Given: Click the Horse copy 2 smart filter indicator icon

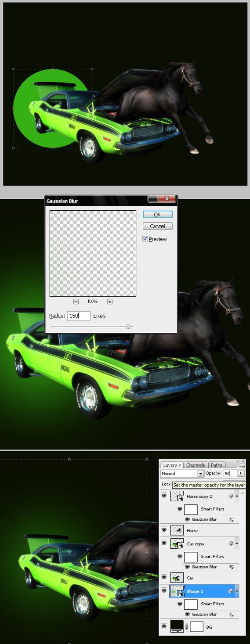Looking at the screenshot, I should pos(231,496).
